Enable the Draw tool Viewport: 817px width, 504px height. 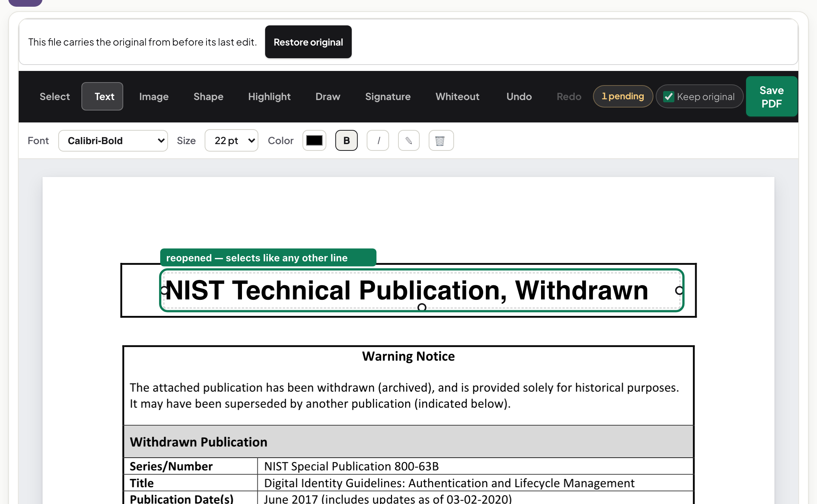tap(328, 96)
